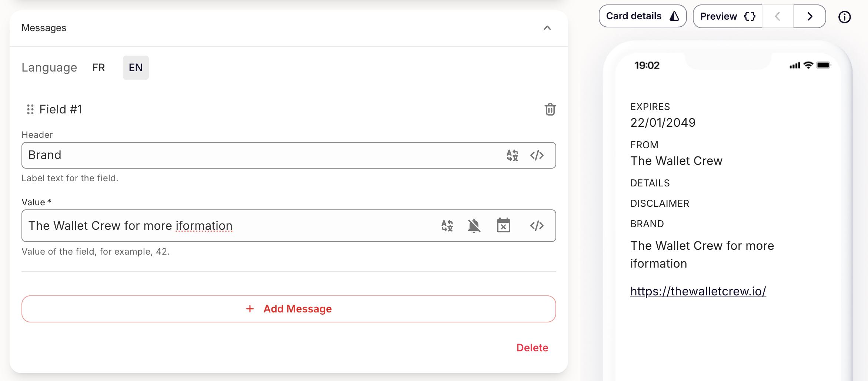Translate the Header field text
868x381 pixels.
coord(512,155)
